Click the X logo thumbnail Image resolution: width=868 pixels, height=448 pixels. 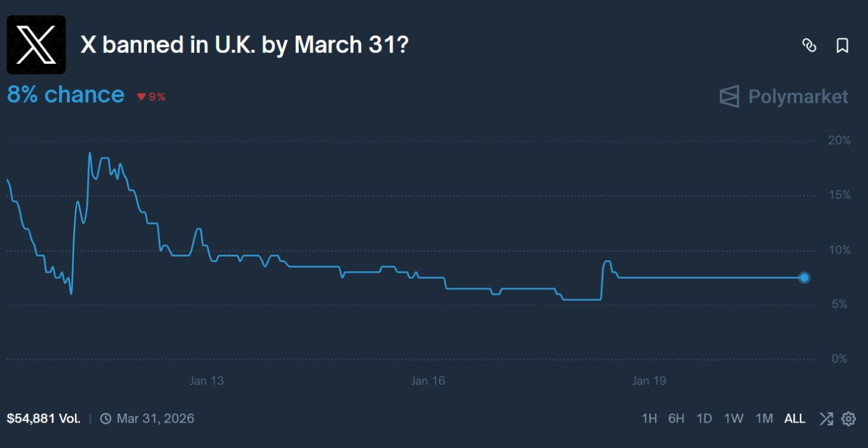(36, 45)
